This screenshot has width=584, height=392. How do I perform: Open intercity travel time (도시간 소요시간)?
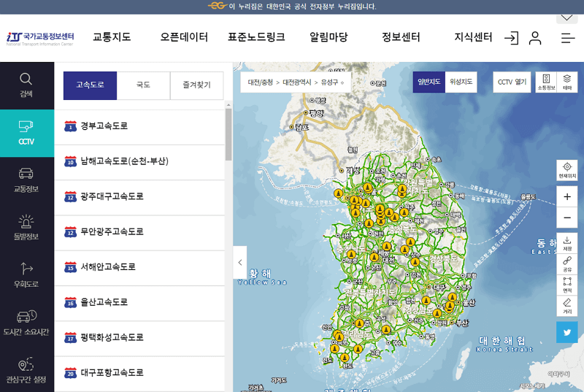tap(26, 323)
